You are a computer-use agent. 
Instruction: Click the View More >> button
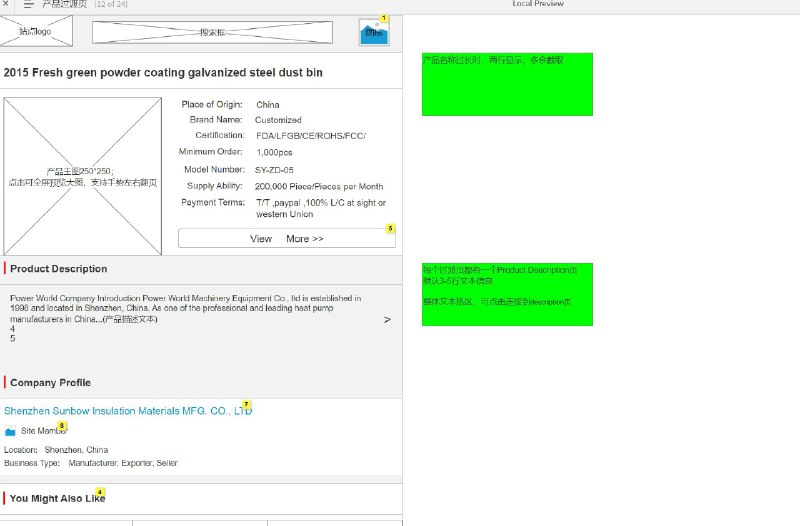287,238
